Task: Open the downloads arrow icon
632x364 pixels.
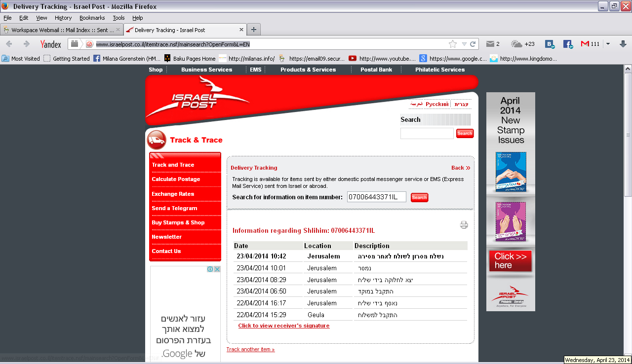Action: coord(623,44)
